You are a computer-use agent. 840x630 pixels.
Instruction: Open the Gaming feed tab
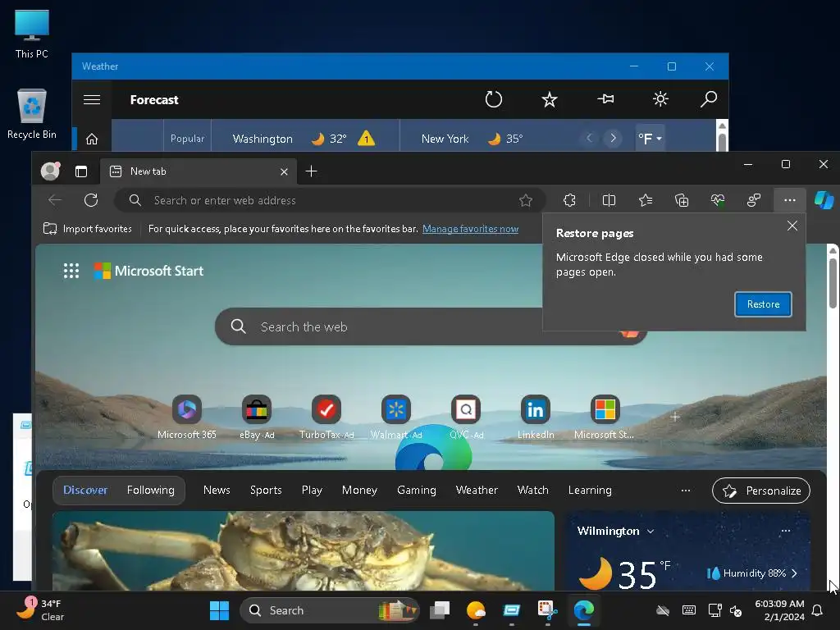(x=416, y=491)
